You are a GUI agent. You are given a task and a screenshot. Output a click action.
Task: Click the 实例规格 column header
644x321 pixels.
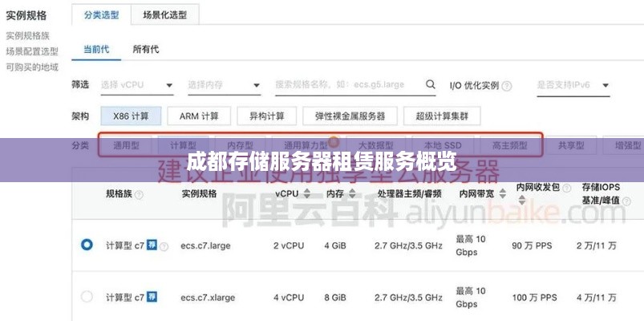tap(199, 193)
